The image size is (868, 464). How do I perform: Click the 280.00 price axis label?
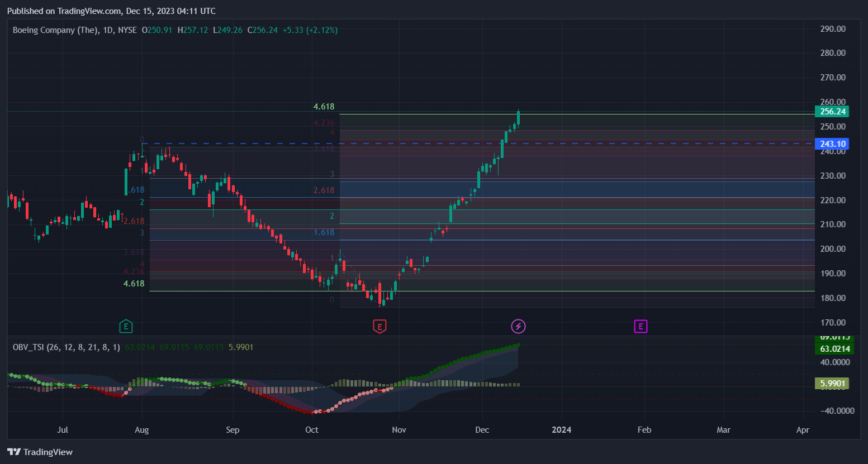click(833, 53)
